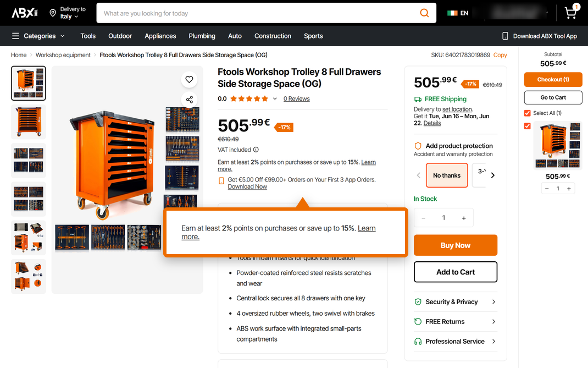588x368 pixels.
Task: Click the Download Now link
Action: [247, 186]
